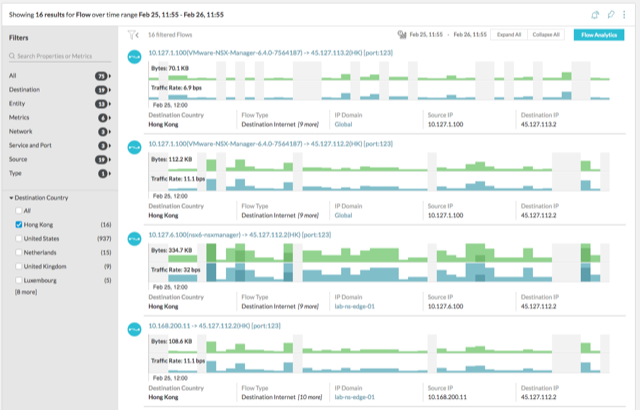Click traffic rate chart showing 6.9 bps
The height and width of the screenshot is (410, 640).
click(x=379, y=91)
